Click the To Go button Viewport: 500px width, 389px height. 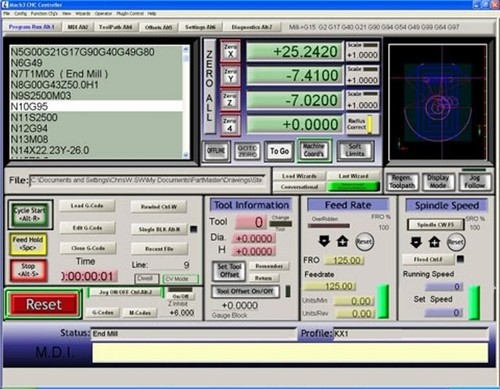coord(279,151)
